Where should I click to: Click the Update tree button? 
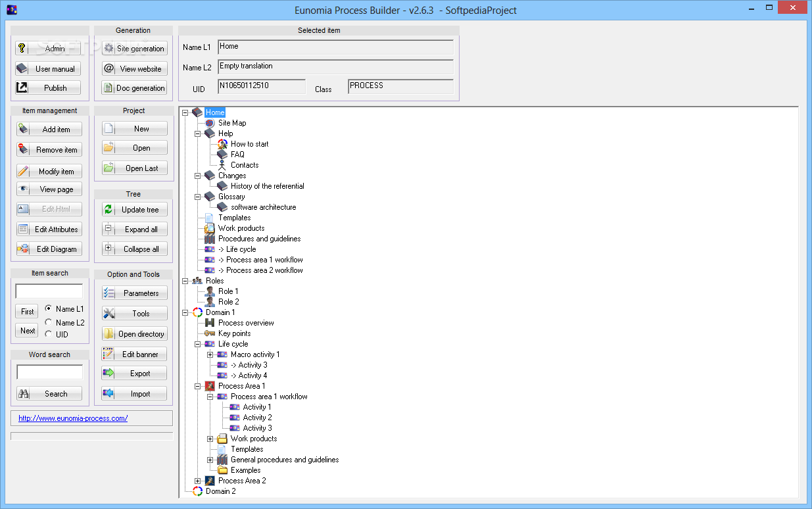point(134,209)
